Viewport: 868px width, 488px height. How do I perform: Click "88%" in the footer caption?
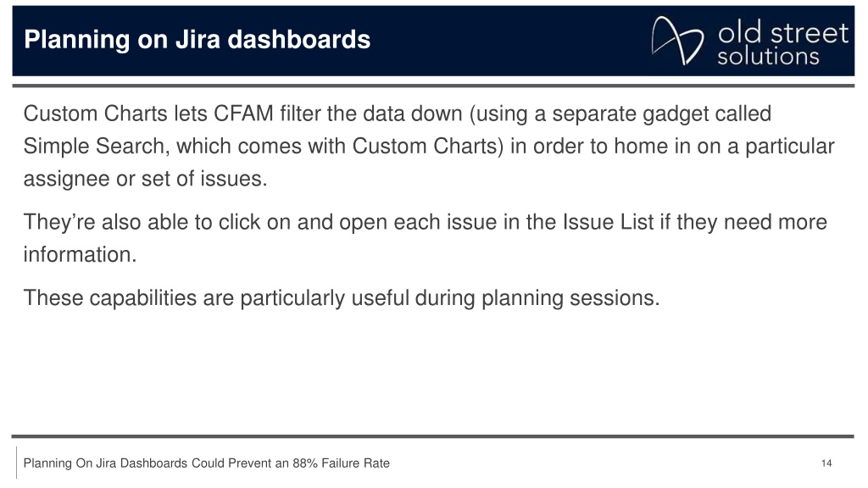305,463
